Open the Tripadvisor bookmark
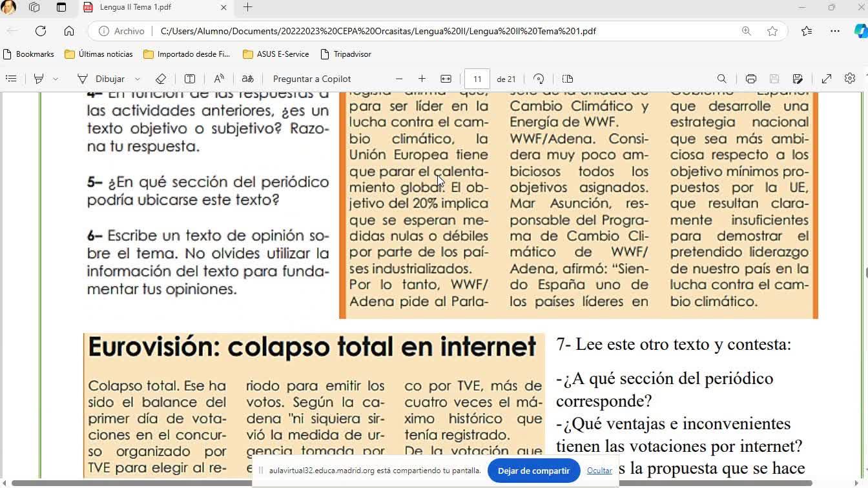Screen dimensions: 868x488 point(346,54)
